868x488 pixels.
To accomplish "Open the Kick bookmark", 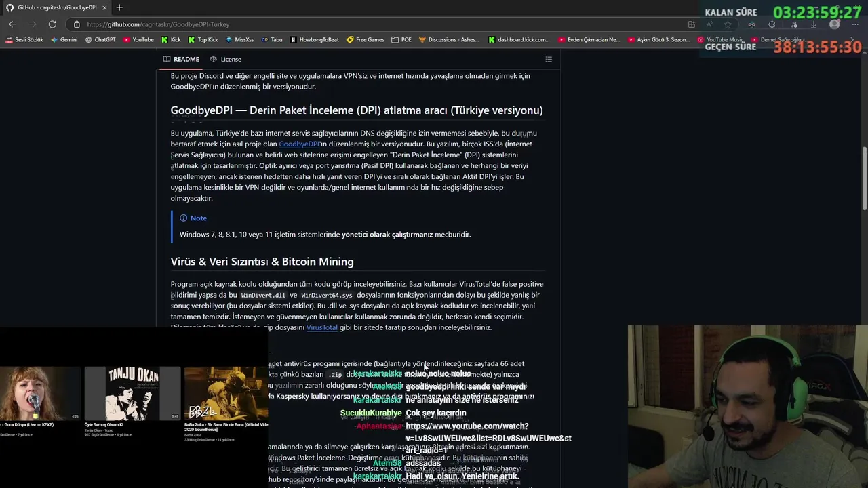I will pos(171,39).
